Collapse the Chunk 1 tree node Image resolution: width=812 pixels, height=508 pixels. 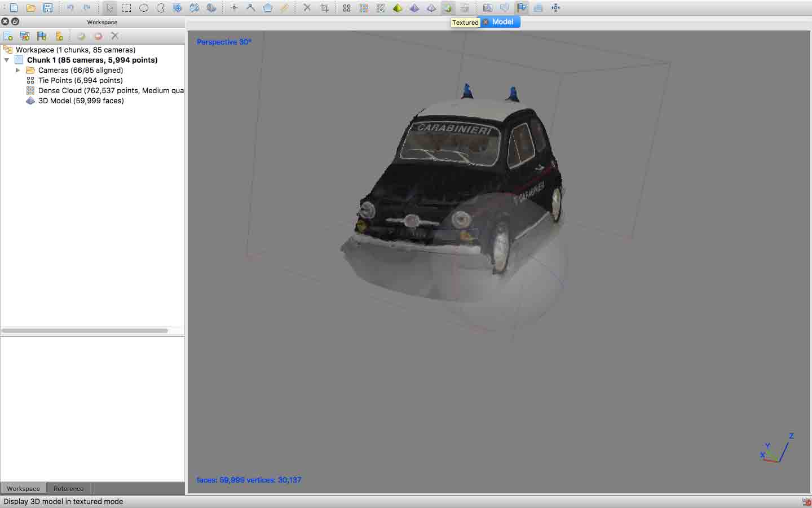(x=7, y=60)
